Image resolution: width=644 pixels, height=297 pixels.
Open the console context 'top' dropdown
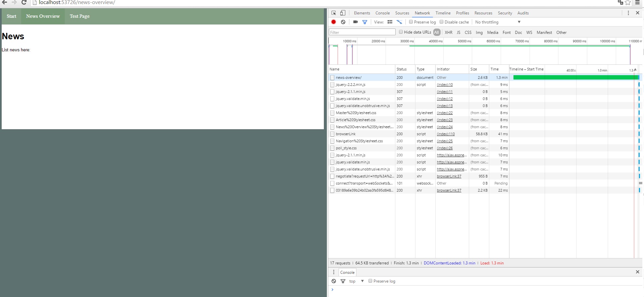356,281
